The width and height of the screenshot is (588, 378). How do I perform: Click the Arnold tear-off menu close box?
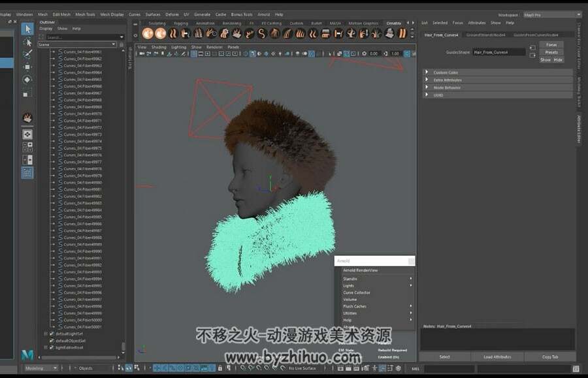[x=411, y=261]
